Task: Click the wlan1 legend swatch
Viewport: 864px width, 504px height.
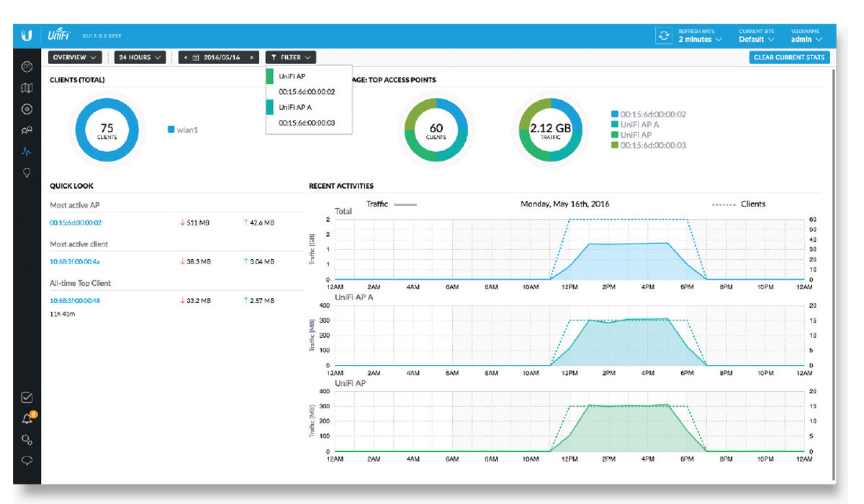Action: (171, 130)
